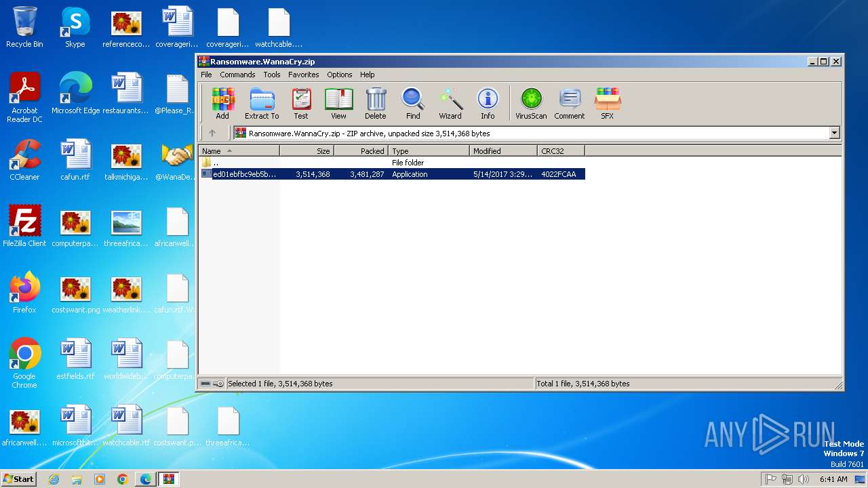Open Recycle Bin on desktop
The width and height of the screenshot is (868, 488).
24,28
